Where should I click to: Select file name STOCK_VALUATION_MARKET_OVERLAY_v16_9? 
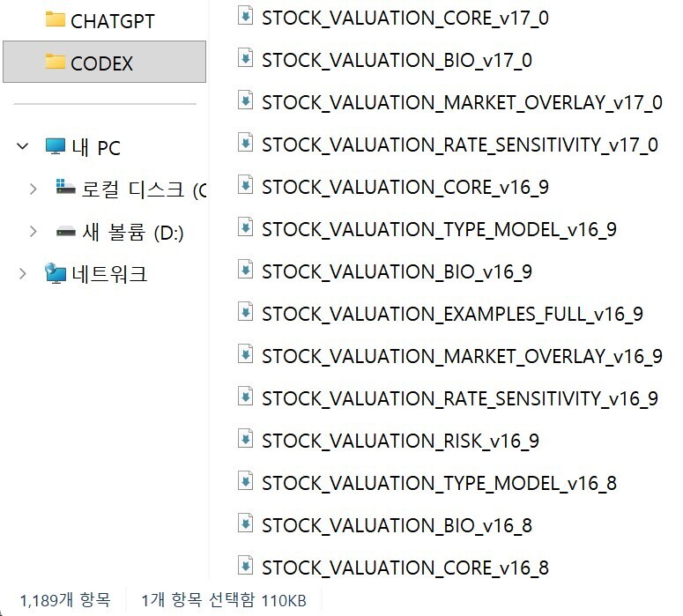tap(462, 356)
